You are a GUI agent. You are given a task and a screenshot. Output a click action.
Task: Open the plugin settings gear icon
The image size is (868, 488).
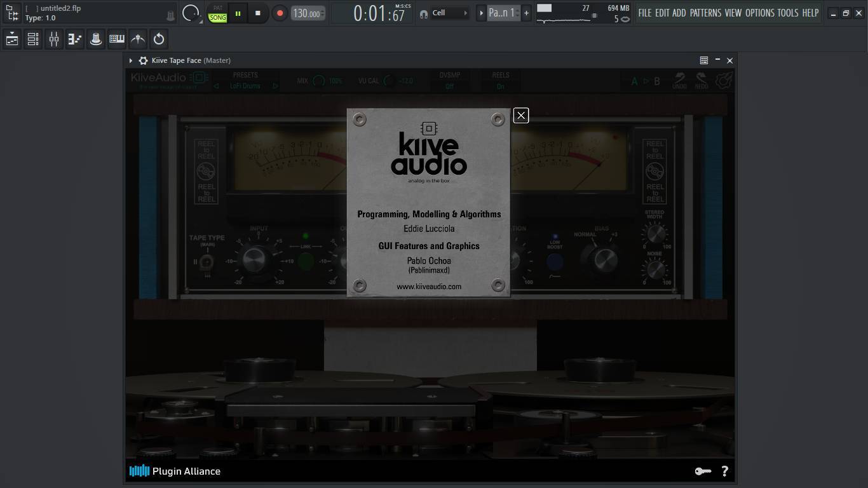coord(724,81)
